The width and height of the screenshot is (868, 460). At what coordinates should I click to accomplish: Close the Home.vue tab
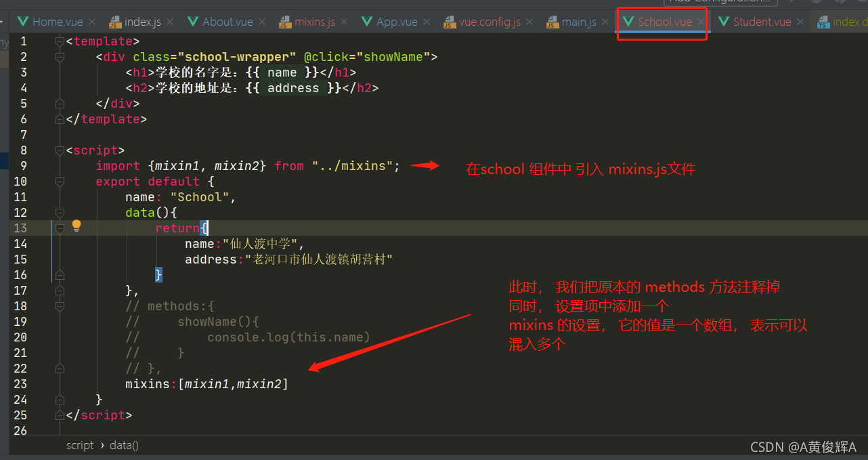coord(92,22)
